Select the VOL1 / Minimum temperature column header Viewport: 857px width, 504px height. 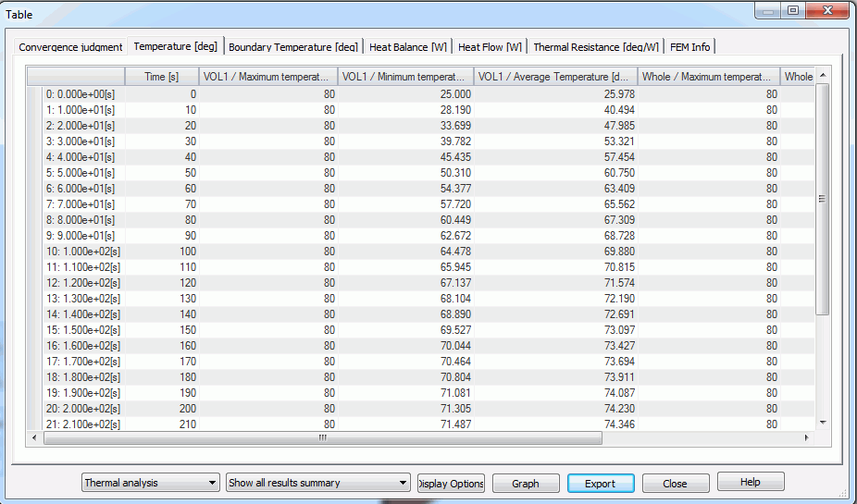pos(405,77)
